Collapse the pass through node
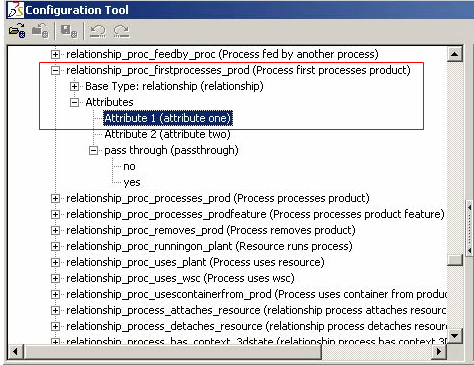Viewport: 474px width, 365px height. pyautogui.click(x=93, y=151)
